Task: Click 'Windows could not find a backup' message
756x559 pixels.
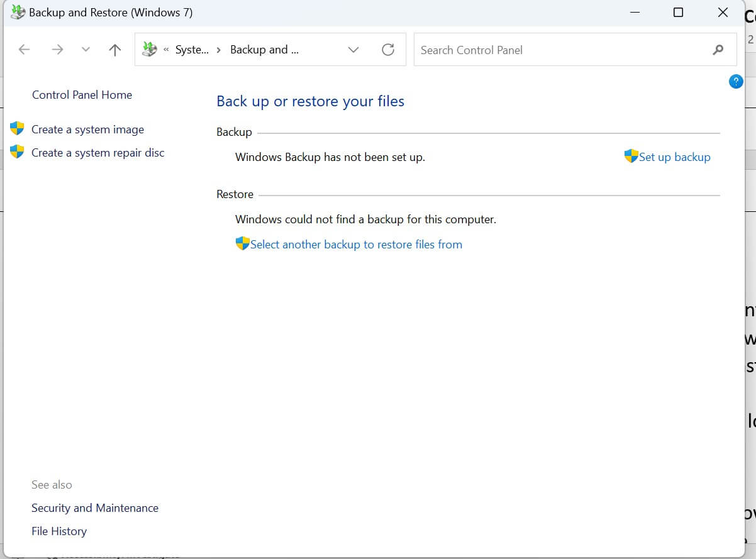Action: 365,219
